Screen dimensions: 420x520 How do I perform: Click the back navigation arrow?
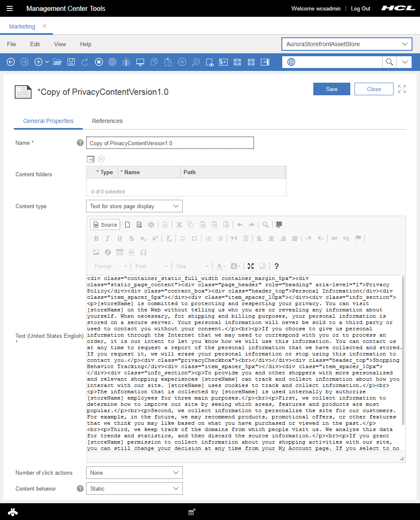[x=10, y=62]
